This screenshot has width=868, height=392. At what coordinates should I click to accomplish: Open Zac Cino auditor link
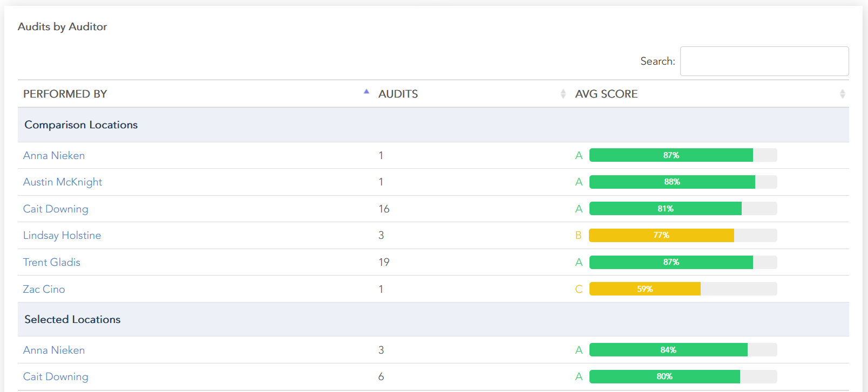coord(44,289)
